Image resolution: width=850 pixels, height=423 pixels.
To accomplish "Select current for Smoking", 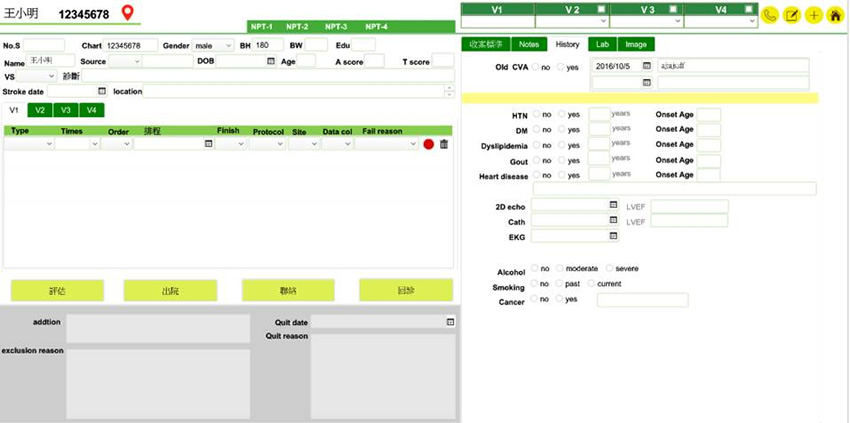I will pos(591,284).
